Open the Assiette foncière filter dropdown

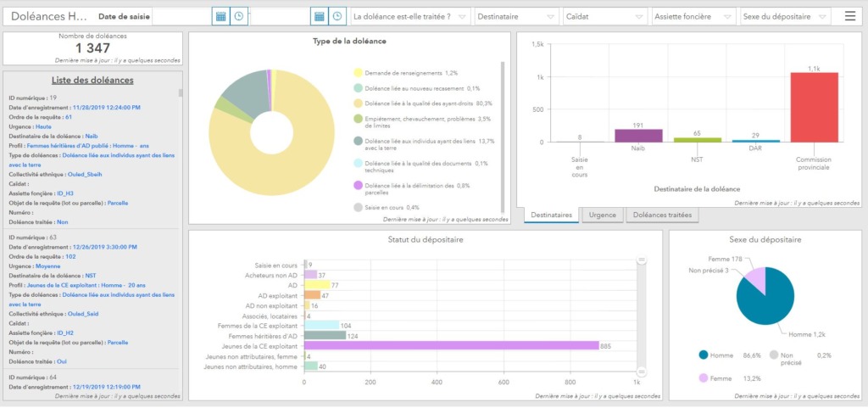[693, 17]
